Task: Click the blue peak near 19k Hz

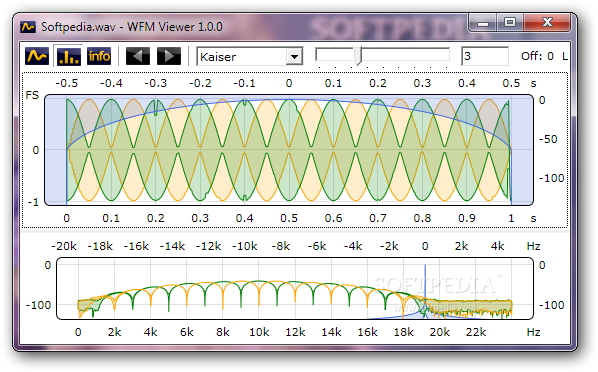Action: click(x=425, y=290)
